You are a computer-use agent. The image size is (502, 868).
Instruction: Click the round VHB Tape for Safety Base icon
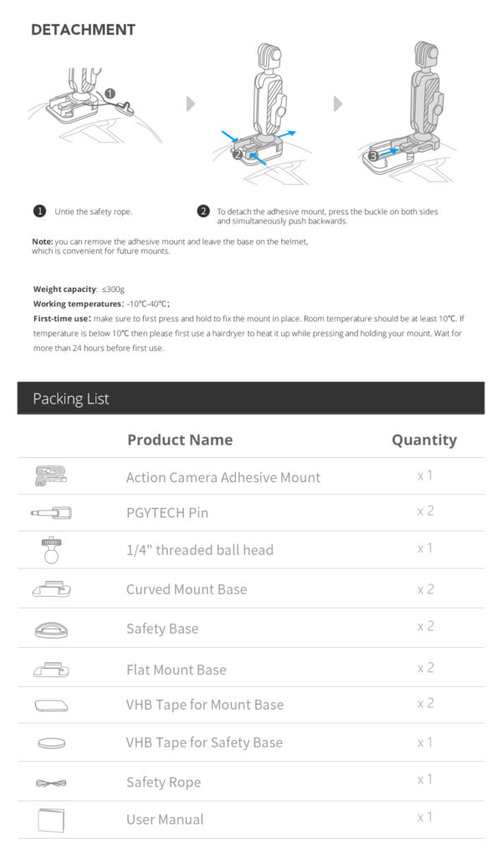pyautogui.click(x=51, y=742)
